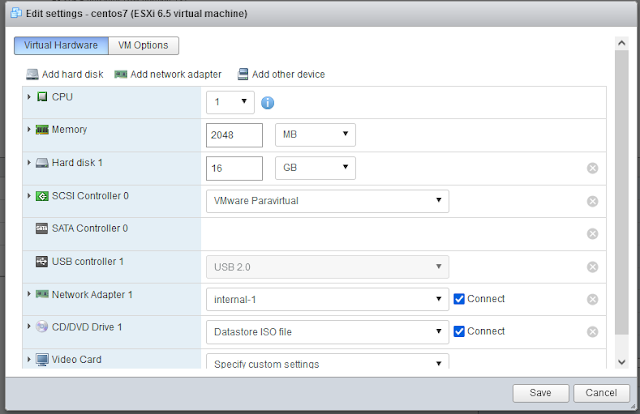Select the Virtual Hardware tab
Screen dimensions: 640x414
pos(61,45)
